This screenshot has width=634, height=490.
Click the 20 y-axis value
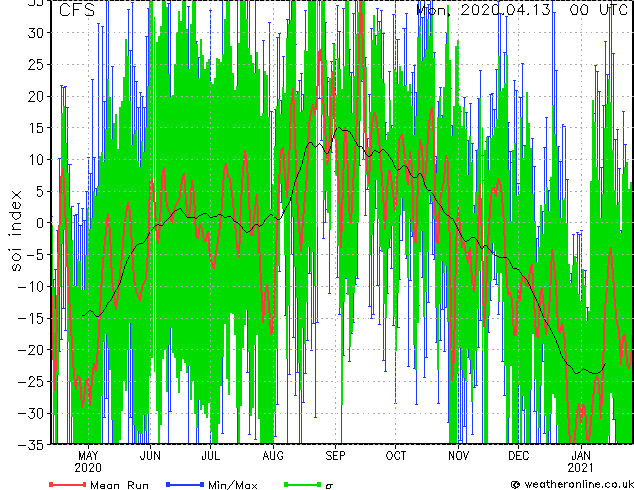(37, 96)
